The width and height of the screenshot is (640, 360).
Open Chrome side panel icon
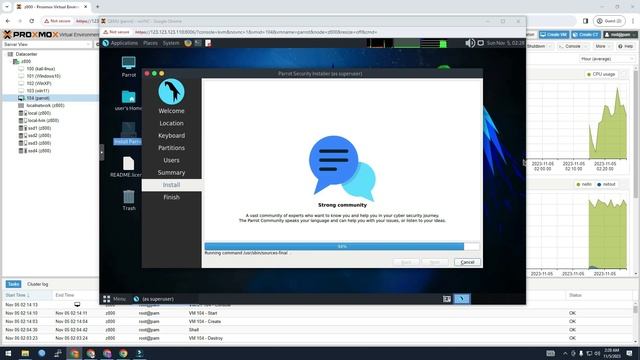pos(586,21)
